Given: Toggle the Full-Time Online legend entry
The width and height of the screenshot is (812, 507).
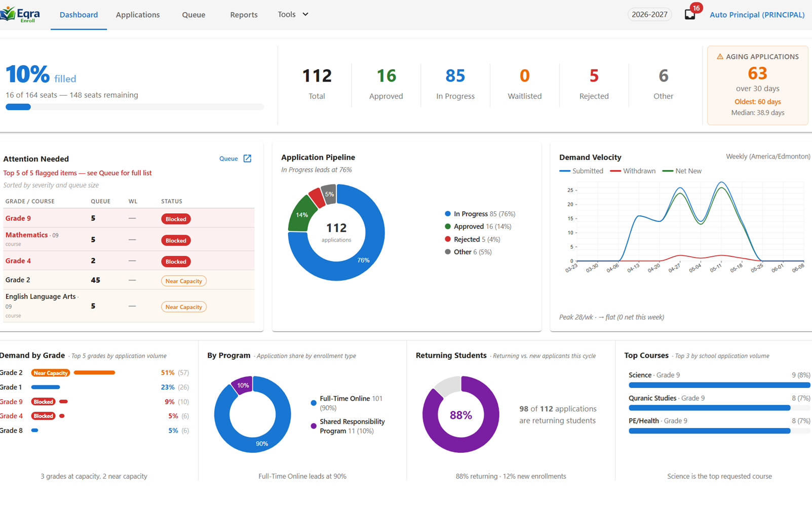Looking at the screenshot, I should tap(347, 403).
